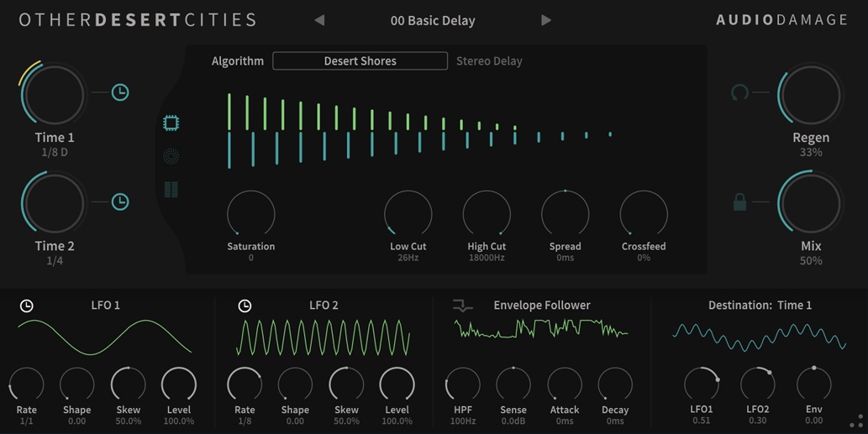The height and width of the screenshot is (434, 868).
Task: Toggle LFO 1 tempo sync clock
Action: coord(27,306)
